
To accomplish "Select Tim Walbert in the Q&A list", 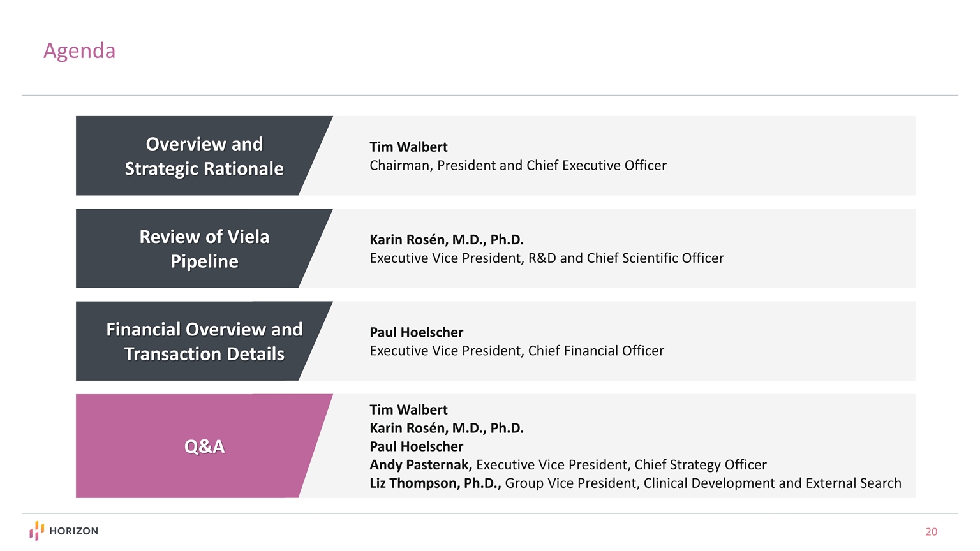I will pyautogui.click(x=408, y=409).
